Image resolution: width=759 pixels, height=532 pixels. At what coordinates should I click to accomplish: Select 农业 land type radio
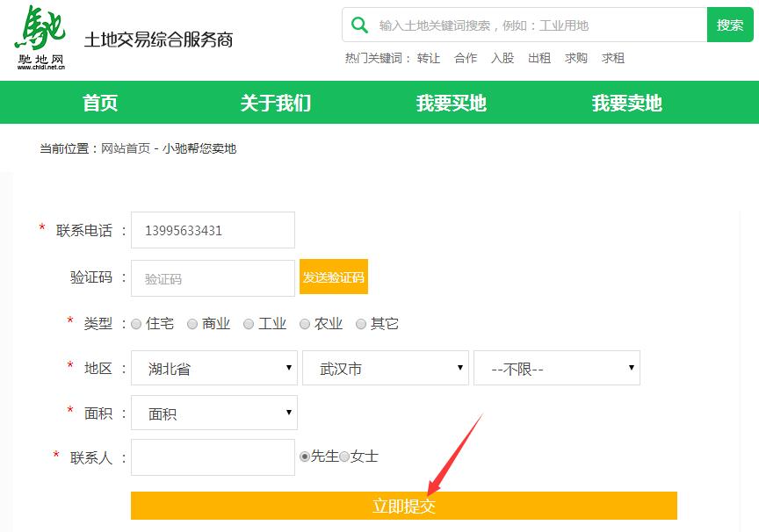305,324
